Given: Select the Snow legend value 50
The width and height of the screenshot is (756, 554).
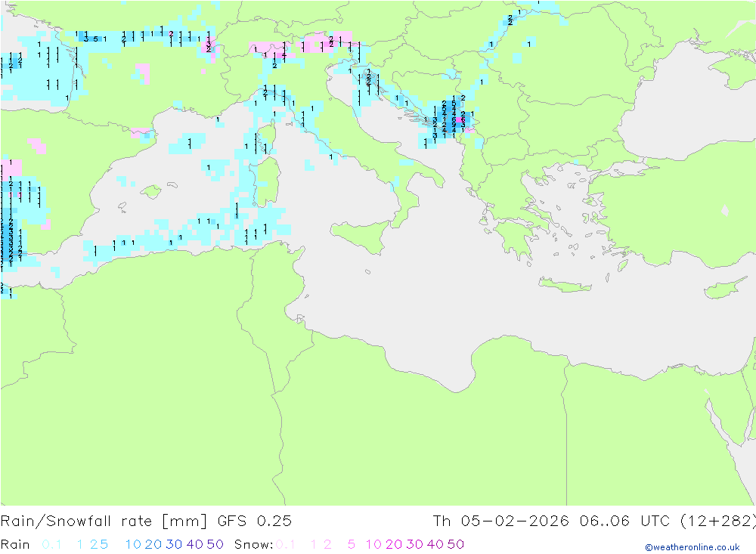Looking at the screenshot, I should pyautogui.click(x=456, y=544).
